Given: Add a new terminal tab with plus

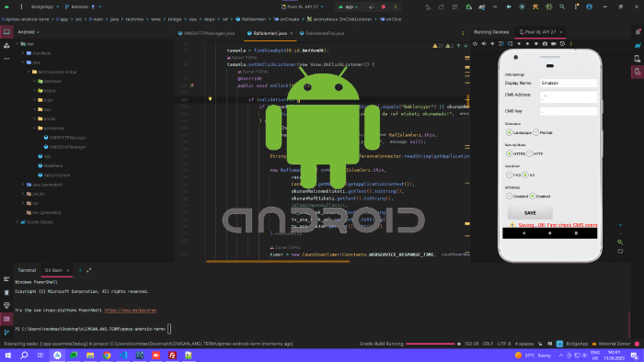Looking at the screenshot, I should [80, 270].
